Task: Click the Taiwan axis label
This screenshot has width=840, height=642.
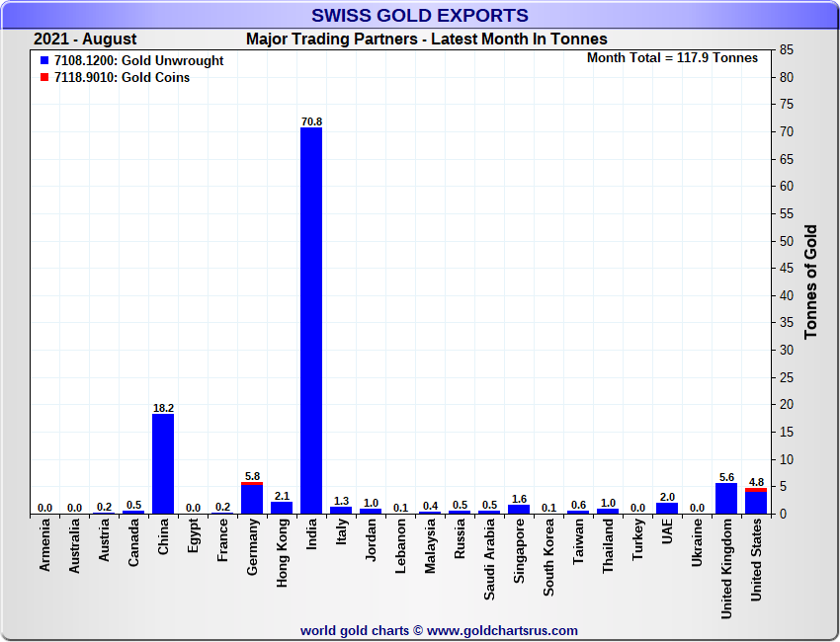Action: pyautogui.click(x=578, y=541)
